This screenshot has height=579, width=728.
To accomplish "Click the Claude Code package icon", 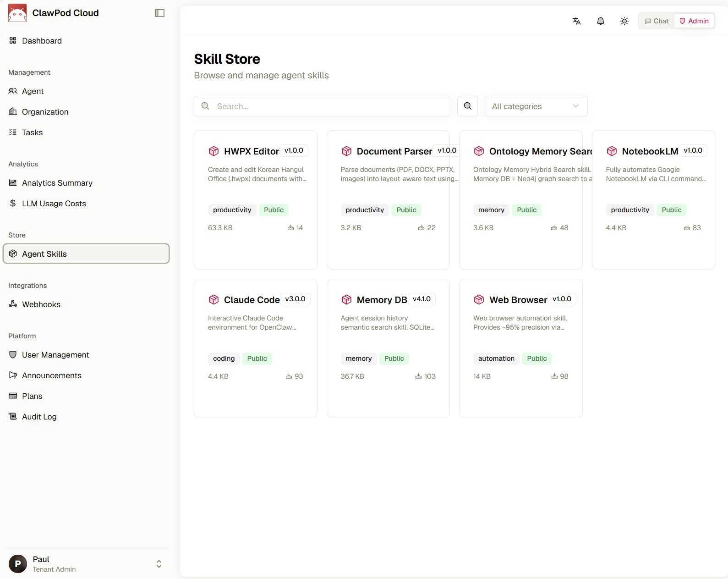I will coord(213,300).
